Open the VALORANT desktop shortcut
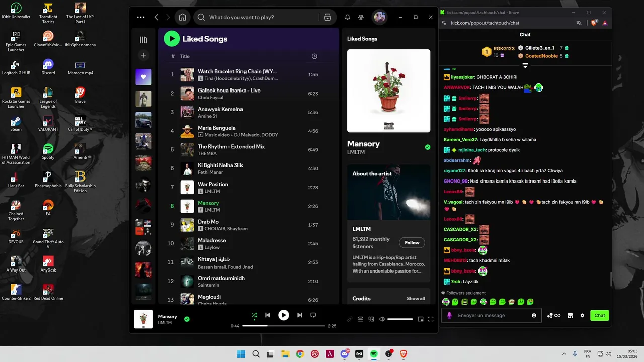644x362 pixels. 48,123
